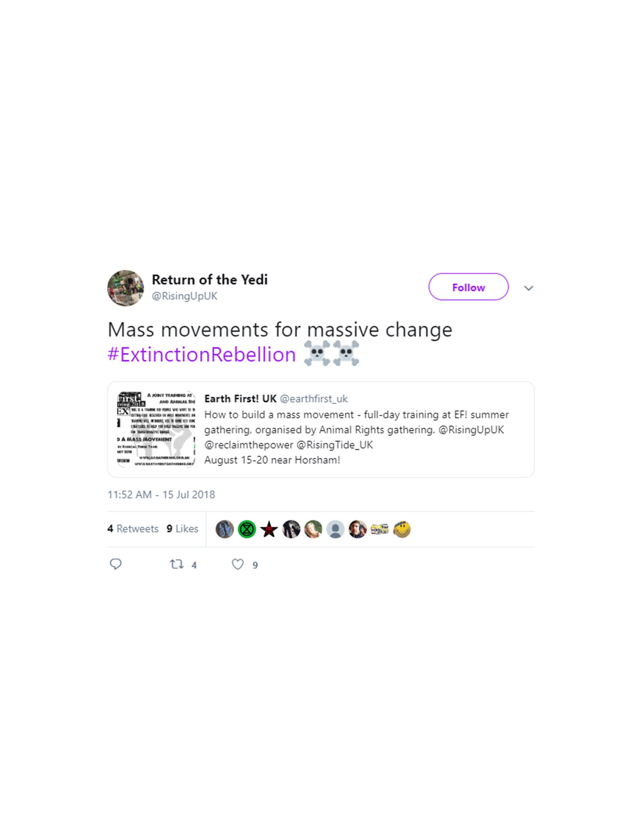
Task: Open the Earth First! UK quoted tweet name
Action: (240, 399)
